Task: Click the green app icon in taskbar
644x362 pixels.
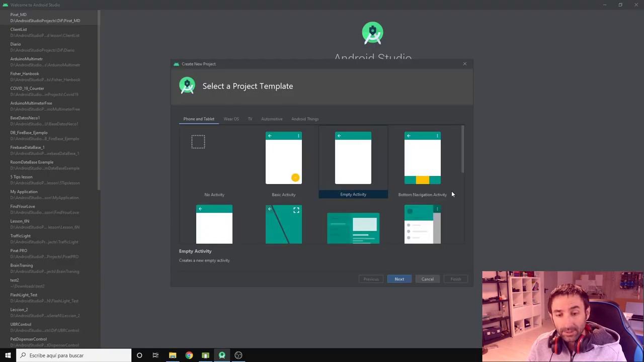Action: [x=205, y=355]
